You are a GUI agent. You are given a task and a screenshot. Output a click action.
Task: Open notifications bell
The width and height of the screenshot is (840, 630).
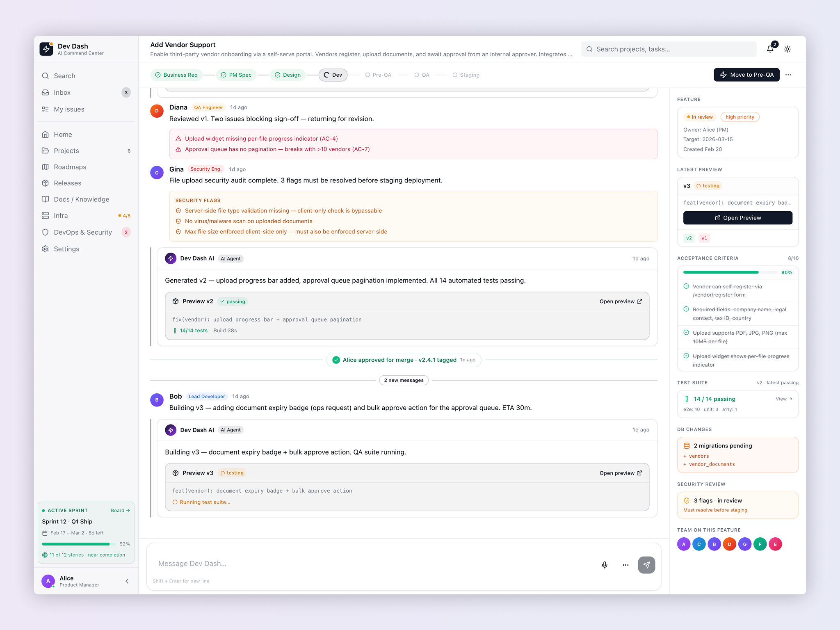coord(770,49)
